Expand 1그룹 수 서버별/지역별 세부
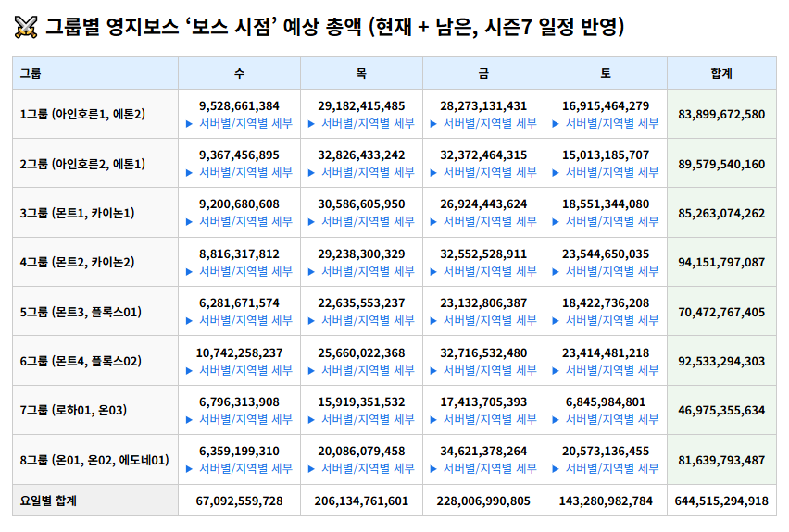The image size is (789, 532). click(x=239, y=123)
